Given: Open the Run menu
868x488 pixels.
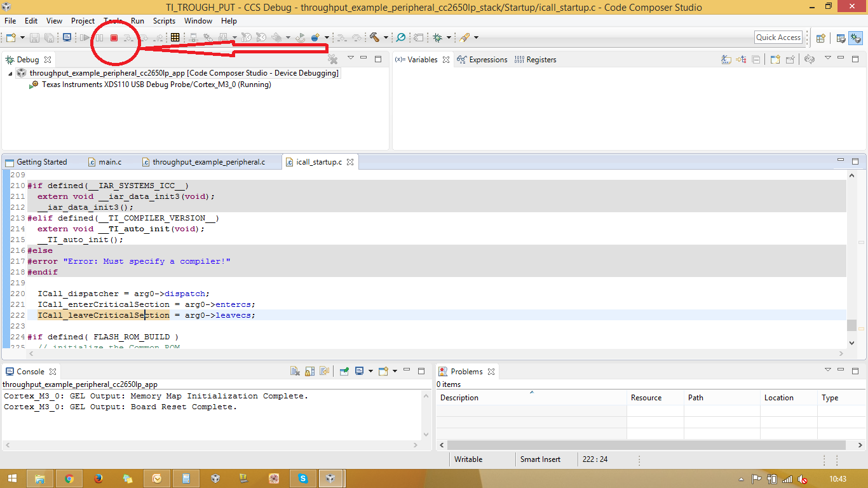Looking at the screenshot, I should pos(137,21).
